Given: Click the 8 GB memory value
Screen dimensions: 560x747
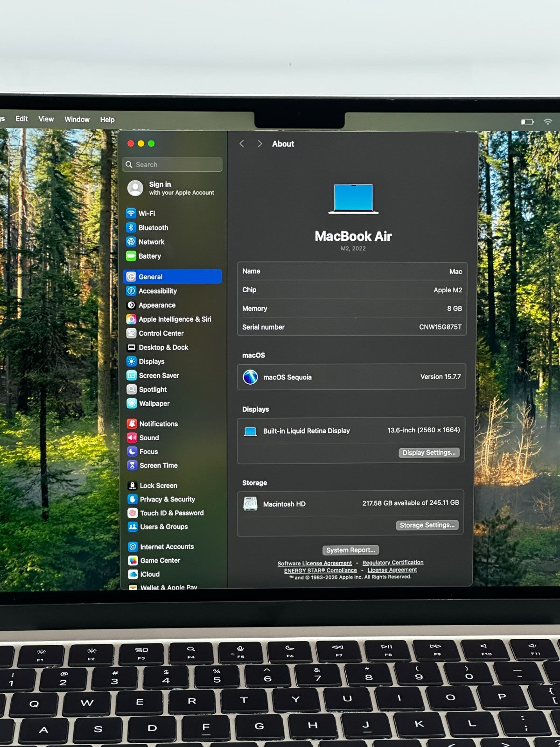Looking at the screenshot, I should coord(454,309).
